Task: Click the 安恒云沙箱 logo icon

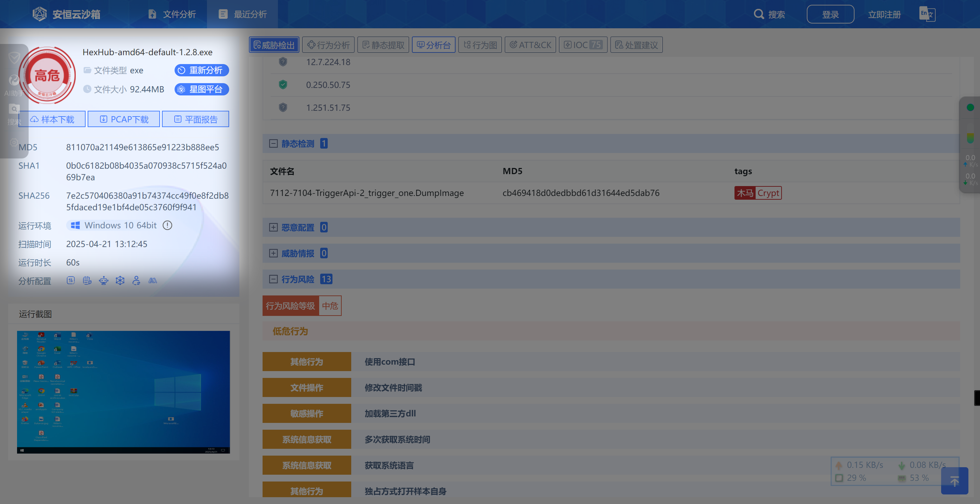Action: click(40, 14)
